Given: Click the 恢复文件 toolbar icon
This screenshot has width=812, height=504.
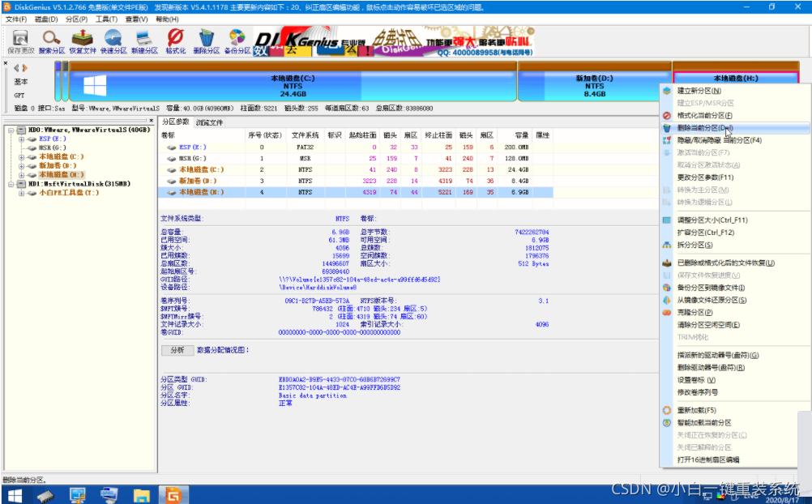Looking at the screenshot, I should [x=83, y=41].
